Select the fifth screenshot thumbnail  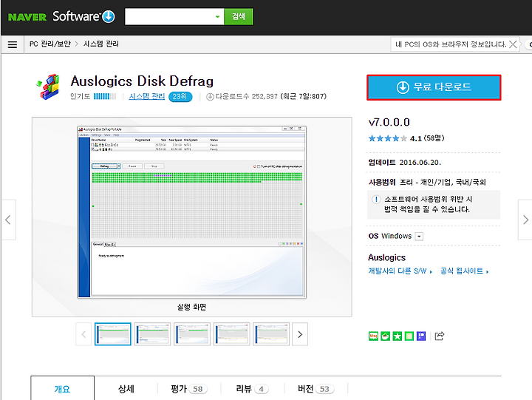click(271, 334)
